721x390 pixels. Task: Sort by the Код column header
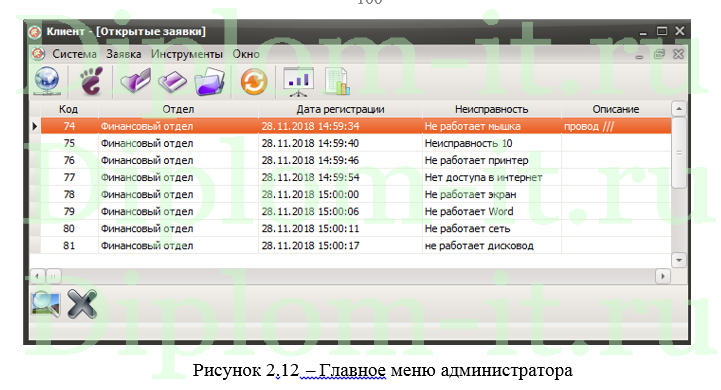coord(69,109)
